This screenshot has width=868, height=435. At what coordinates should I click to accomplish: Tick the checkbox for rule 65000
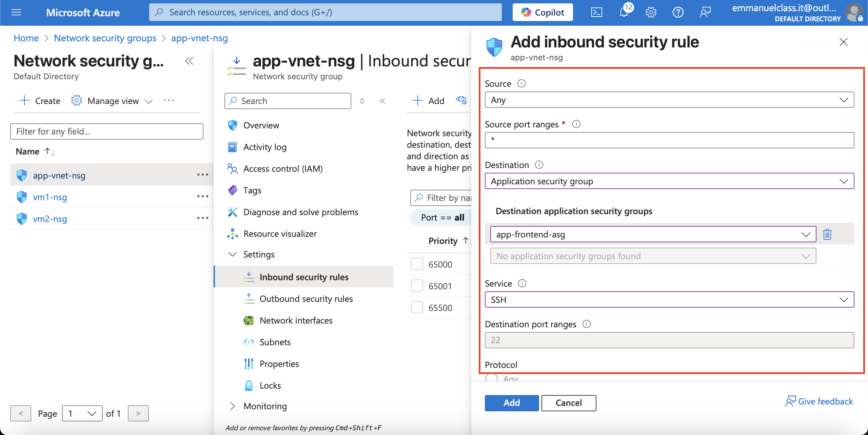tap(417, 264)
